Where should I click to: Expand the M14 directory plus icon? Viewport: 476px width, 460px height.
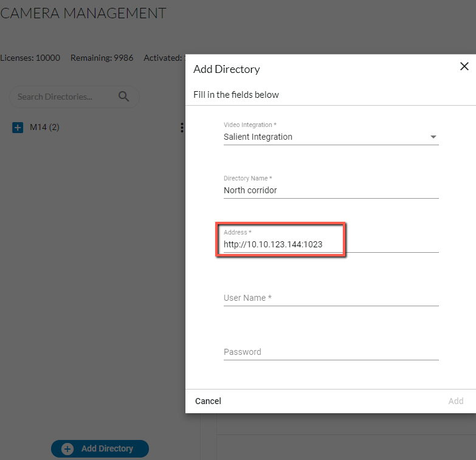point(18,128)
